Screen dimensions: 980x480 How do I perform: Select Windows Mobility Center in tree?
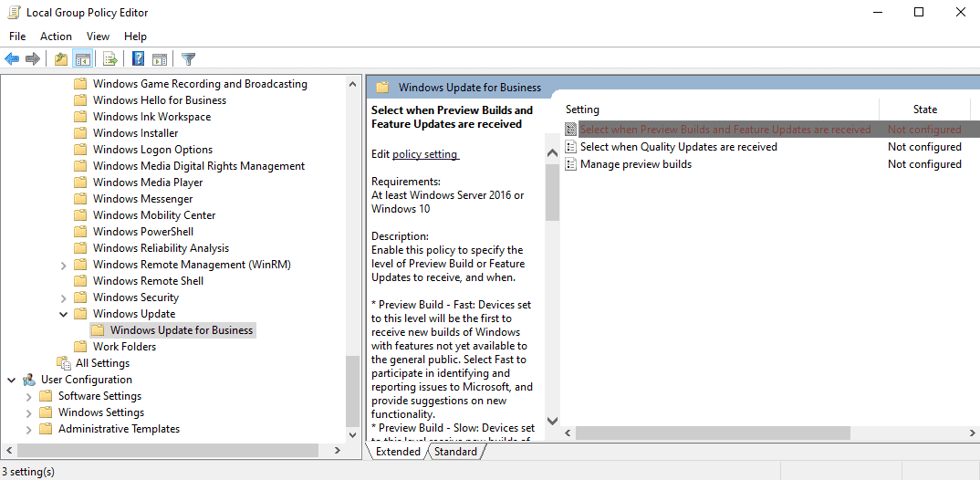pyautogui.click(x=154, y=215)
